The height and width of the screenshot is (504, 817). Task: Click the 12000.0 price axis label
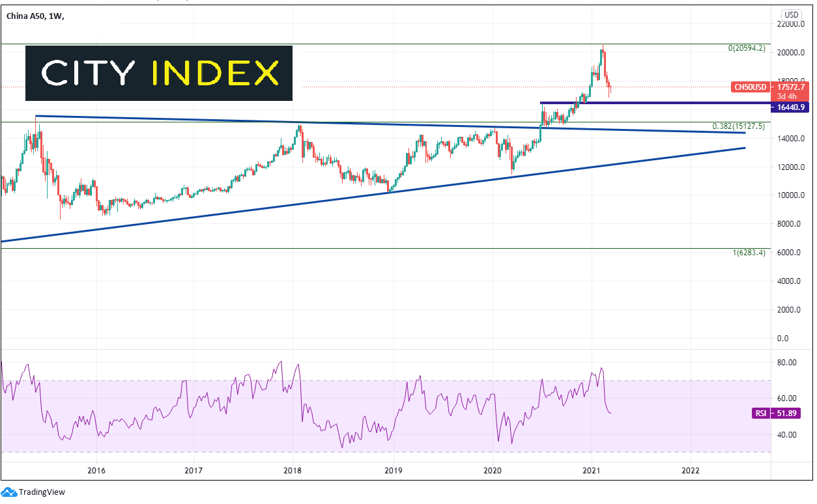click(792, 167)
